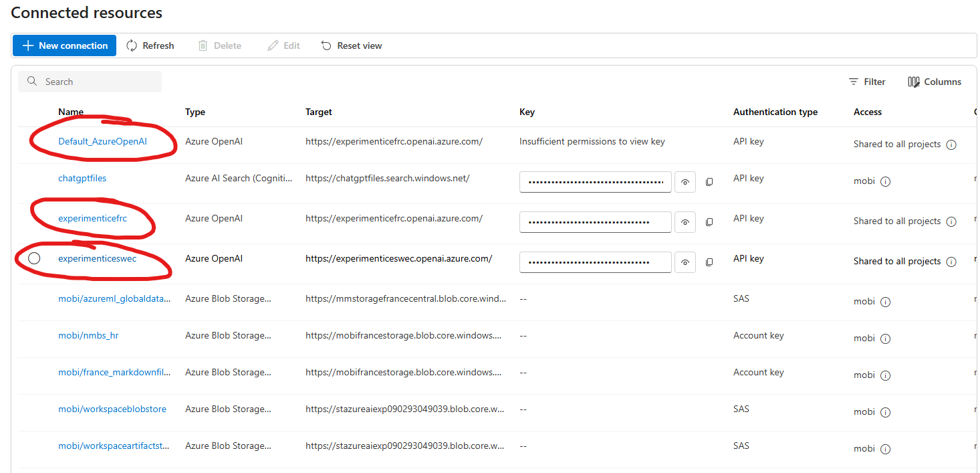
Task: Open chatgptfiles connection link
Action: tap(82, 178)
